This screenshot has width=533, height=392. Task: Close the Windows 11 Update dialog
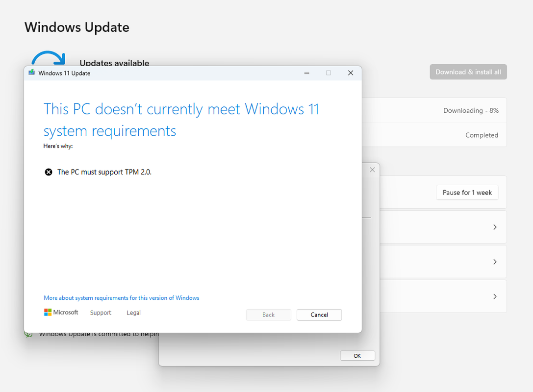(x=351, y=73)
